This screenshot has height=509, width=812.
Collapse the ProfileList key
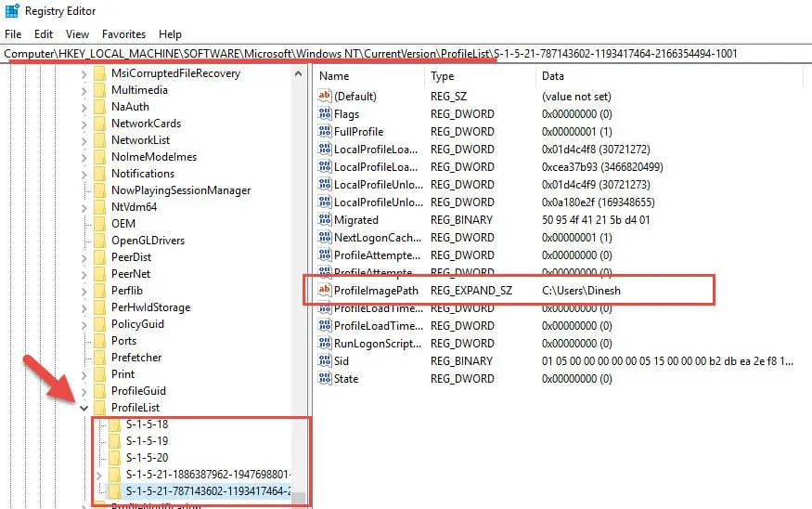coord(84,409)
